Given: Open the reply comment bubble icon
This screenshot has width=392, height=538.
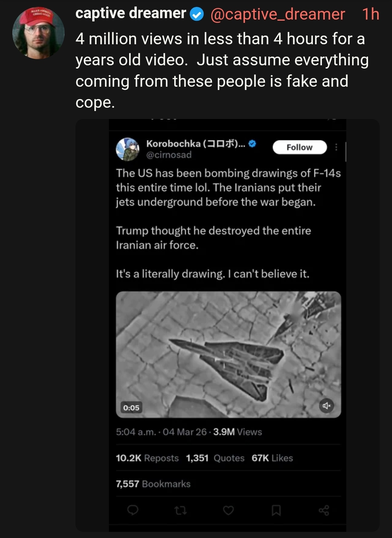Looking at the screenshot, I should pyautogui.click(x=133, y=510).
